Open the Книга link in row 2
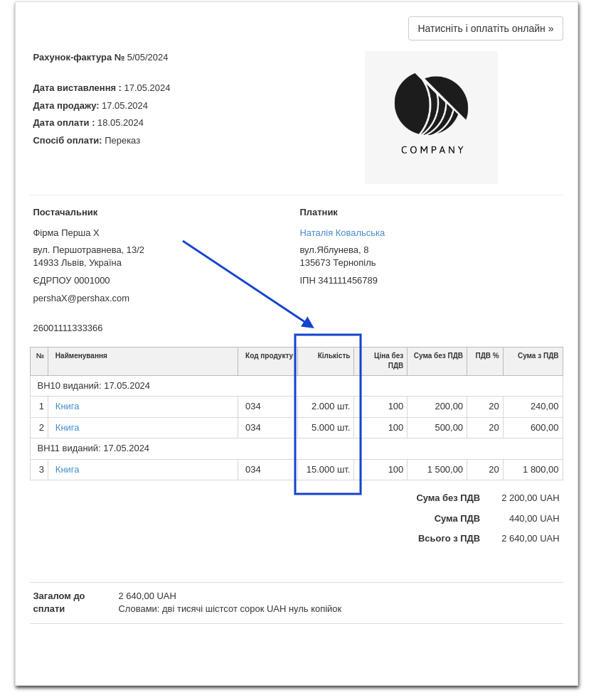596x700 pixels. 67,428
